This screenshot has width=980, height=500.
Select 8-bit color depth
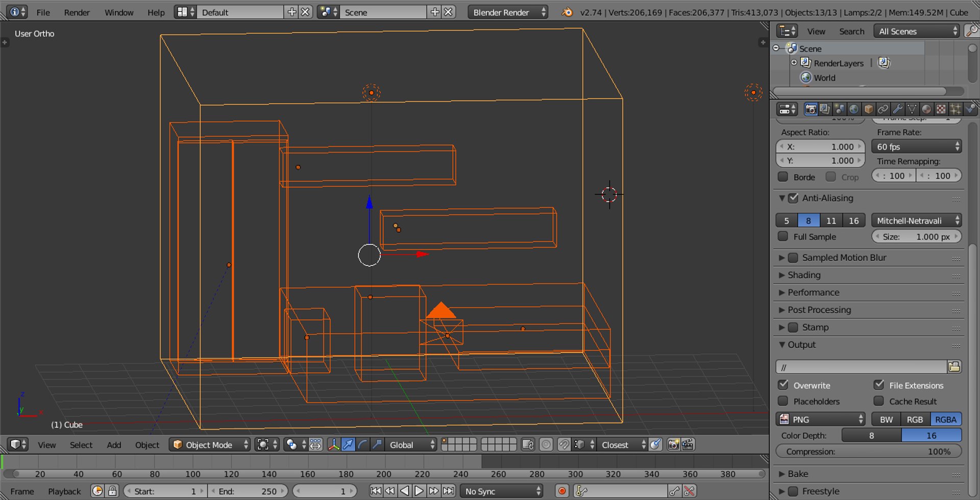[871, 435]
